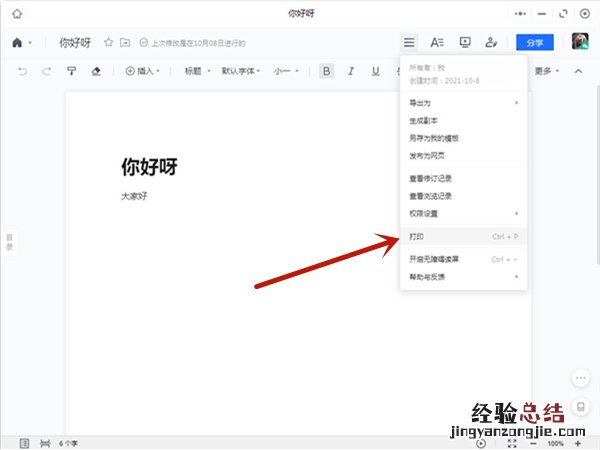Screen dimensions: 600x450
Task: Star this document as favorite
Action: click(109, 43)
